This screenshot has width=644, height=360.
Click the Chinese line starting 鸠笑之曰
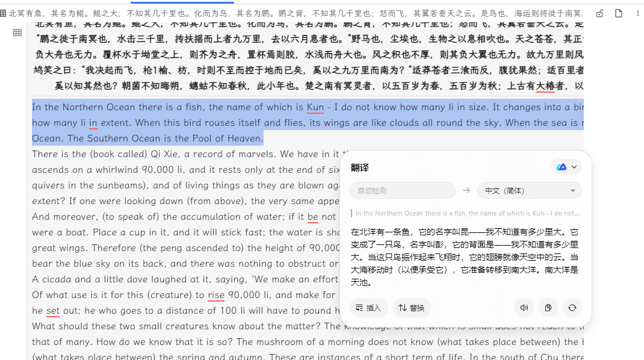pyautogui.click(x=308, y=70)
